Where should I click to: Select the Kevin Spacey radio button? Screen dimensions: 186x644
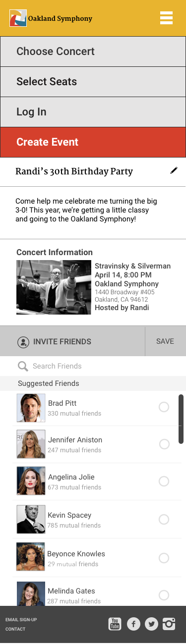click(x=164, y=519)
